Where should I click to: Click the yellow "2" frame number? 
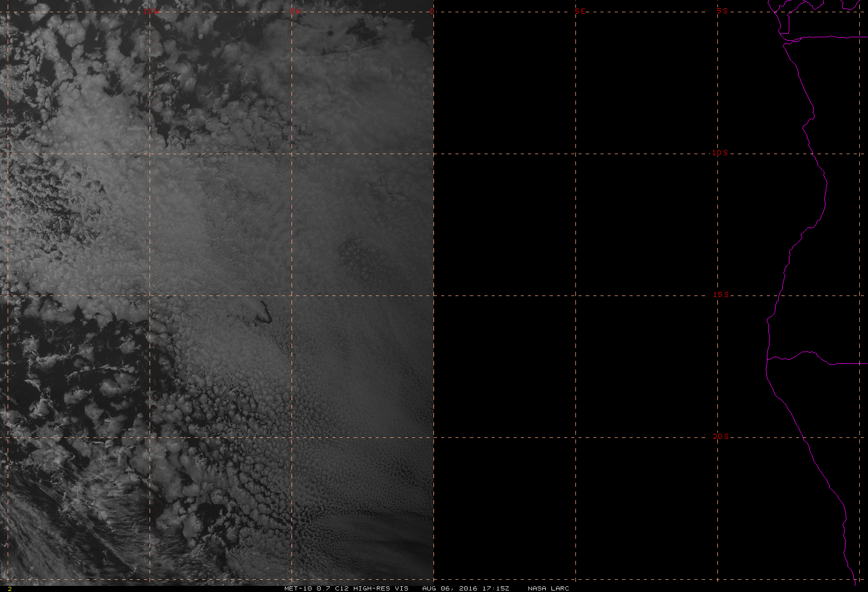tap(9, 589)
